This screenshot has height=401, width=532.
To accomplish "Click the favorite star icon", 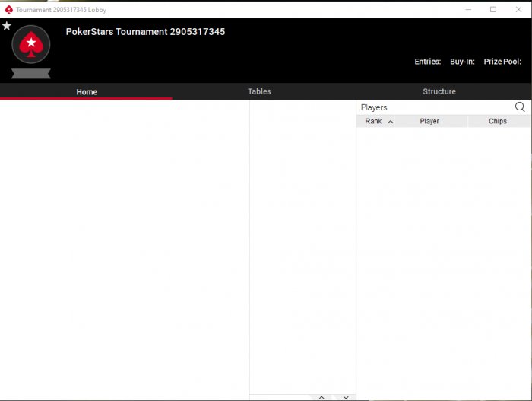I will click(x=6, y=25).
